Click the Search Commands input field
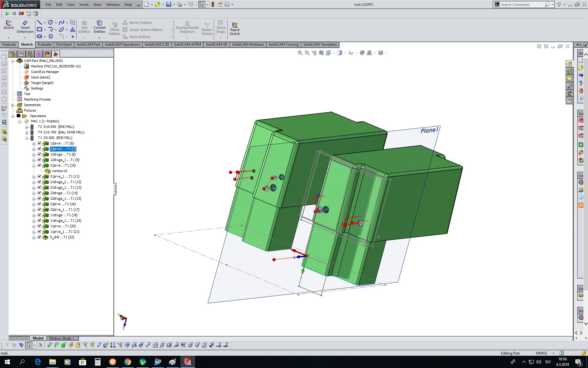588x368 pixels. 521,5
